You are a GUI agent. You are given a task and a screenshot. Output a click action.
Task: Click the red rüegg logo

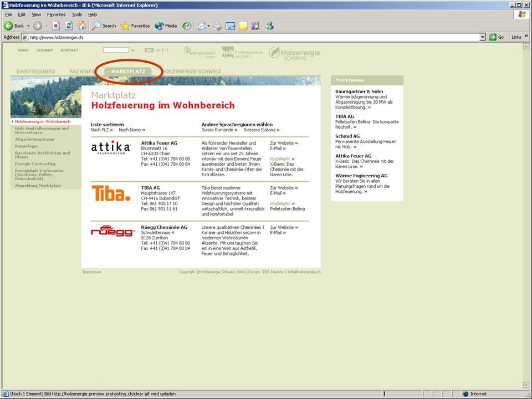113,231
